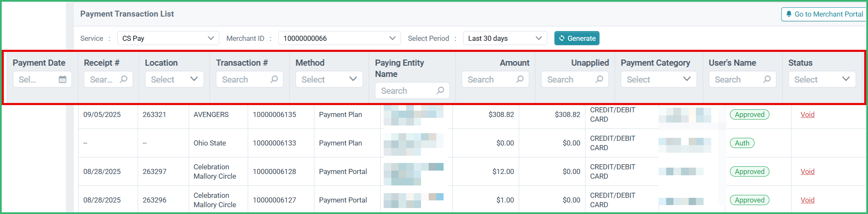Open the Payment Date calendar icon

62,79
